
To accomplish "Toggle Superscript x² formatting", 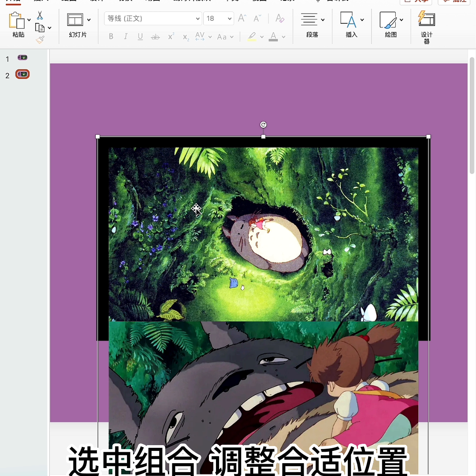I will pyautogui.click(x=171, y=37).
